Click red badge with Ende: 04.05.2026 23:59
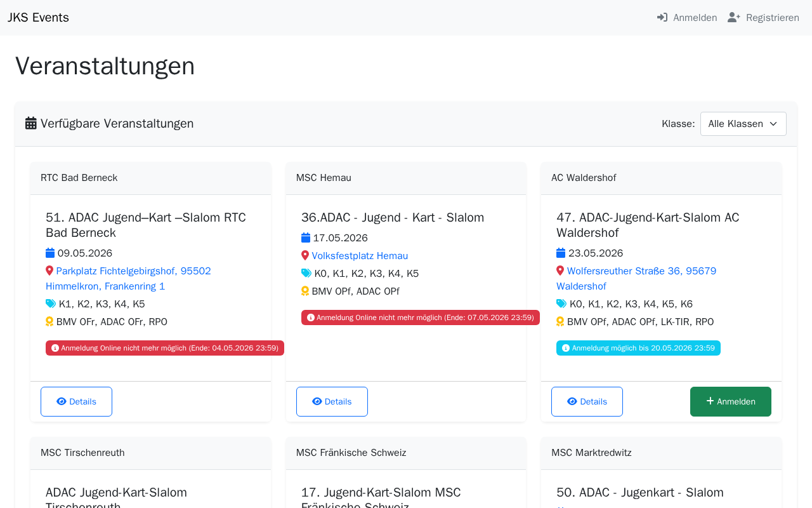This screenshot has width=812, height=508. click(x=165, y=348)
